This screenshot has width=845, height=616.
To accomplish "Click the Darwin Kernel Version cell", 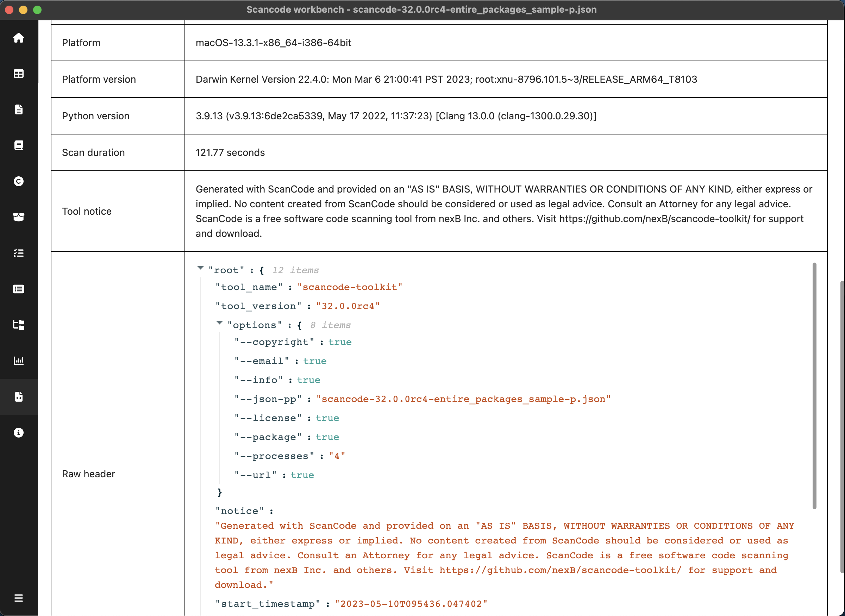I will (x=506, y=80).
